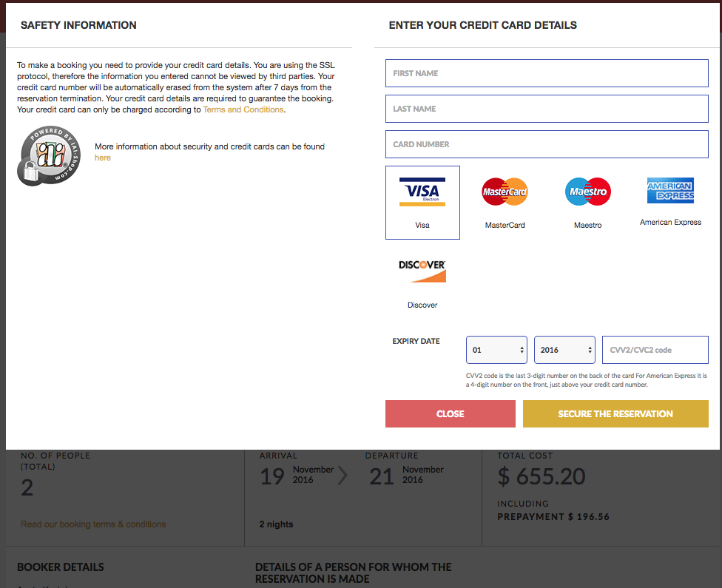
Task: Open the expiry month dropdown showing 01
Action: pyautogui.click(x=496, y=350)
